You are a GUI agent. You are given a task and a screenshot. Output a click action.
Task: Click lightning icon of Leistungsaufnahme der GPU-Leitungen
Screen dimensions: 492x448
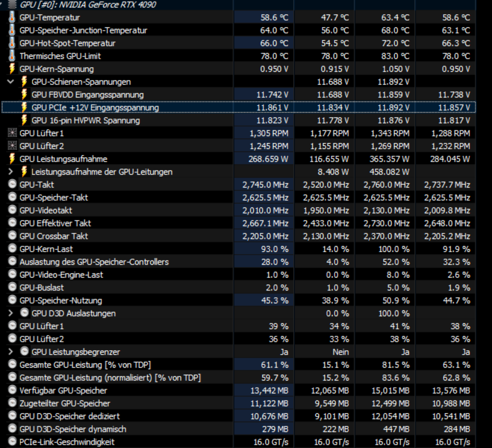click(24, 172)
